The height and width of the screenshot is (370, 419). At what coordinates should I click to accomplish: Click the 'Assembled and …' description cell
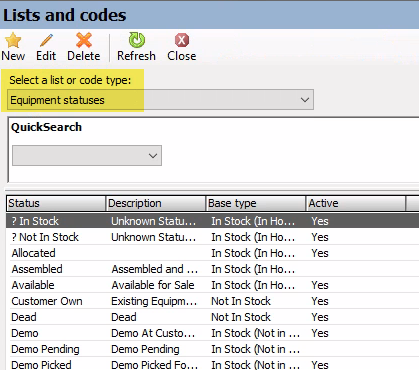(x=155, y=269)
